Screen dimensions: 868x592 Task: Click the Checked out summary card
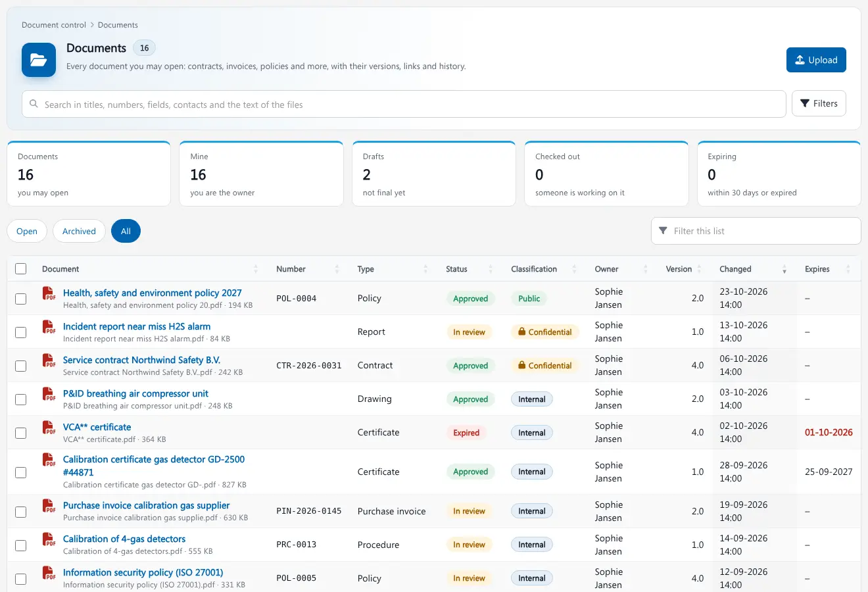tap(606, 174)
